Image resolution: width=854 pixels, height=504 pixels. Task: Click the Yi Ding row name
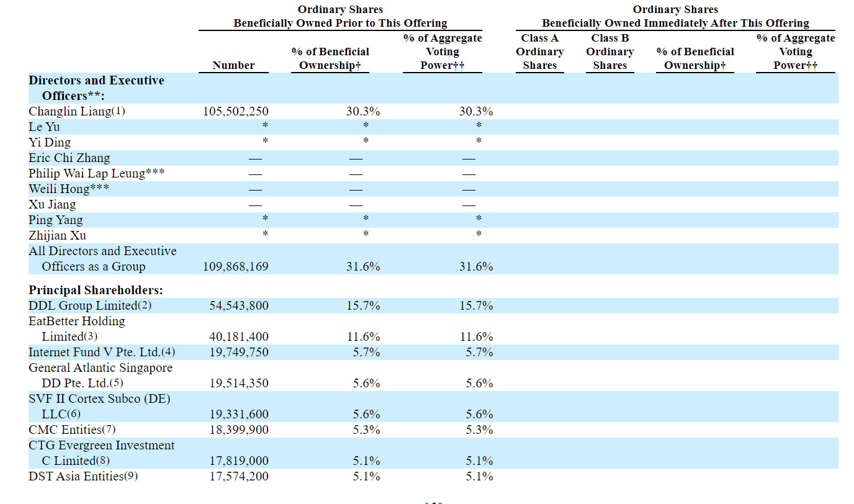pyautogui.click(x=50, y=143)
